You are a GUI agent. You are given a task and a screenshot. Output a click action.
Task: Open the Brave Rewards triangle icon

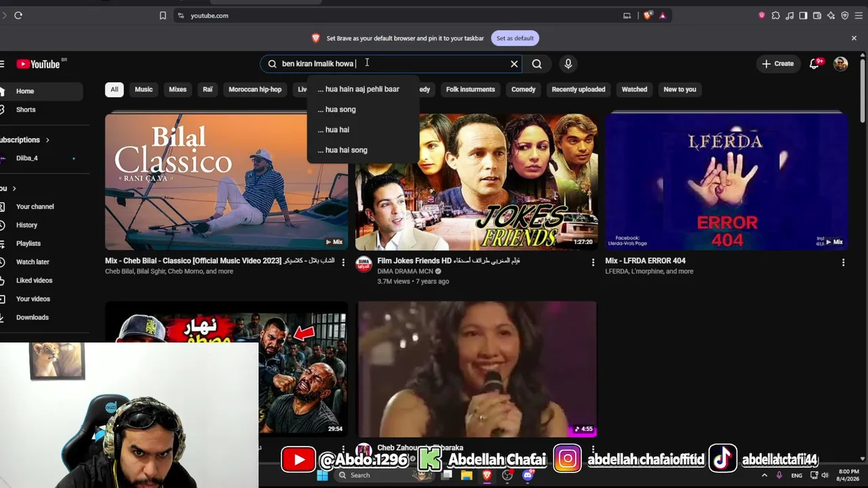pos(663,16)
